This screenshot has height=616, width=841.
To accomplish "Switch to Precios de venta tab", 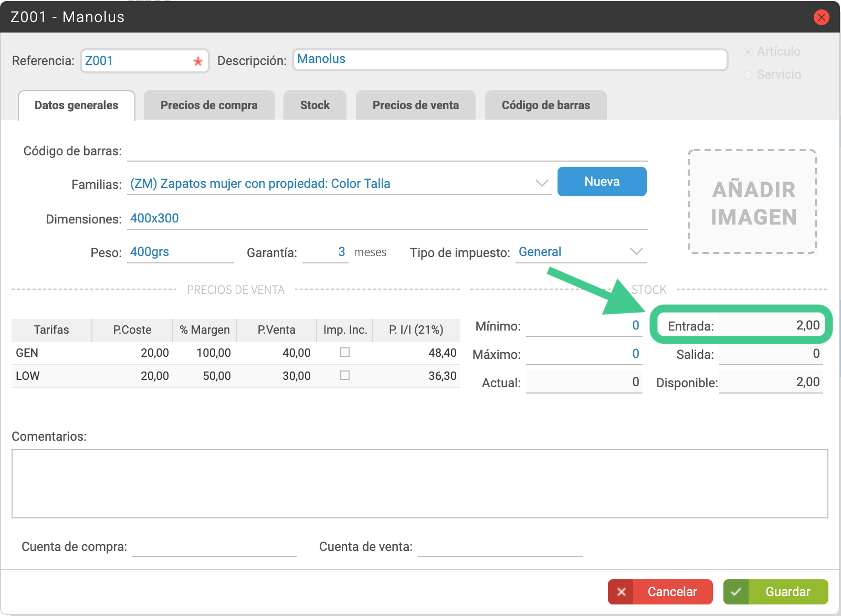I will [416, 105].
